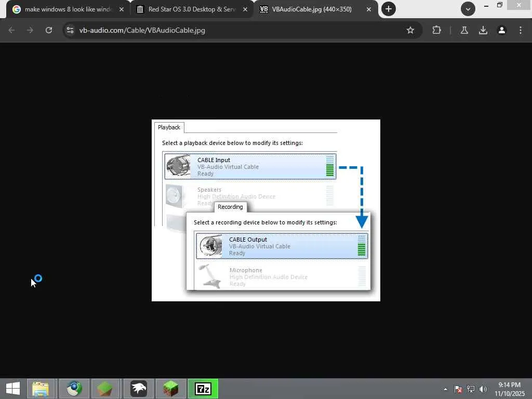Open the Extensions puzzle icon

point(436,30)
